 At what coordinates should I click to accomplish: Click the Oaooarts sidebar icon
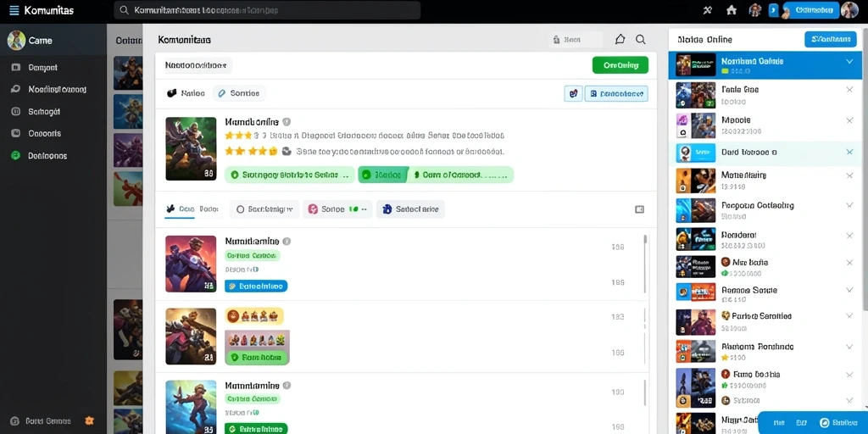15,133
